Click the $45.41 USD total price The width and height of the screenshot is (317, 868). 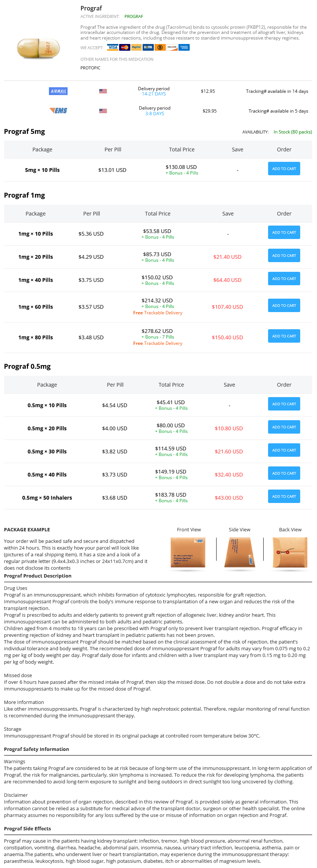click(x=171, y=402)
